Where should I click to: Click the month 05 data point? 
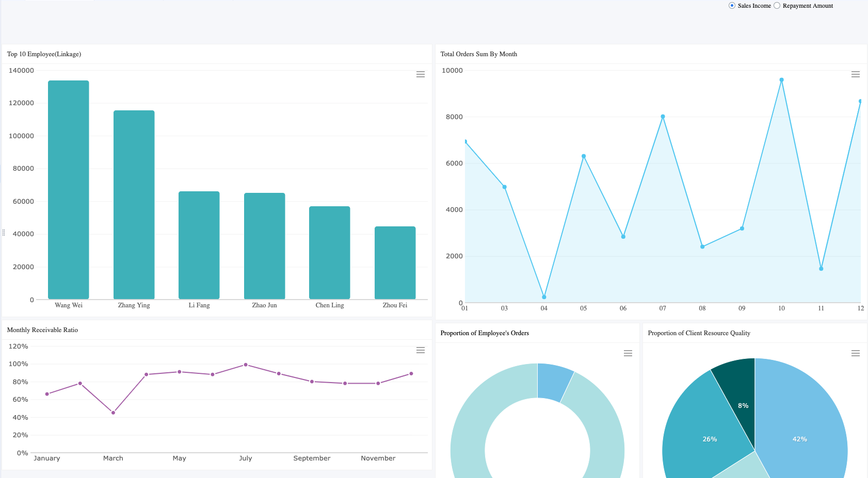[584, 156]
